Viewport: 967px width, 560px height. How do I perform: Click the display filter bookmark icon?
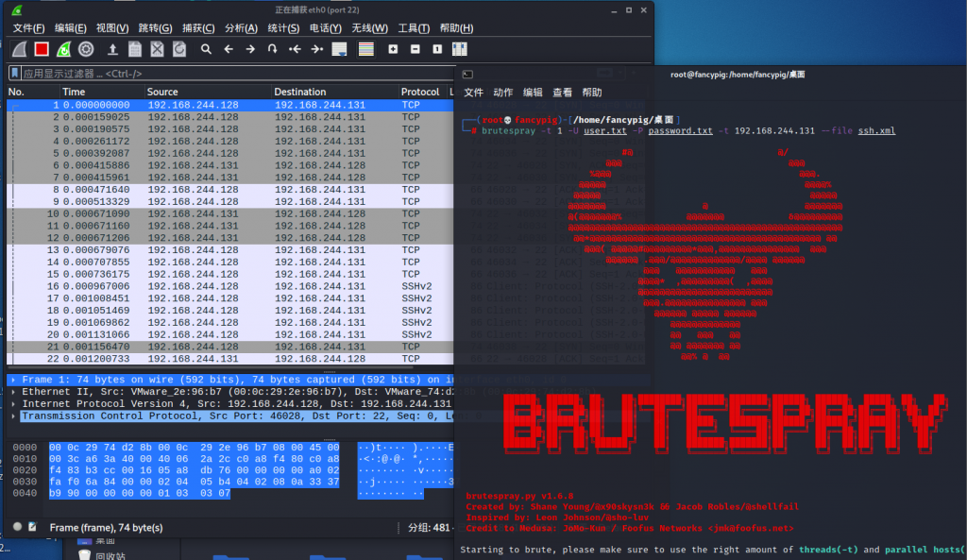coord(15,74)
